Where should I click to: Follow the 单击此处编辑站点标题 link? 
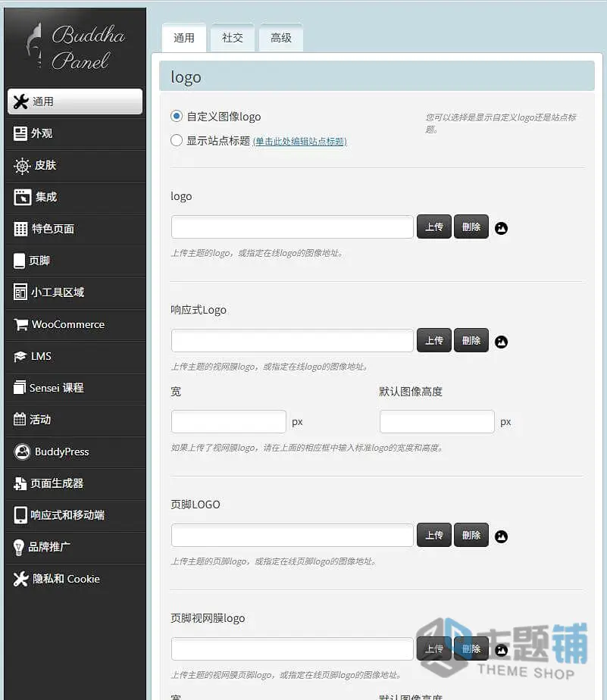299,142
